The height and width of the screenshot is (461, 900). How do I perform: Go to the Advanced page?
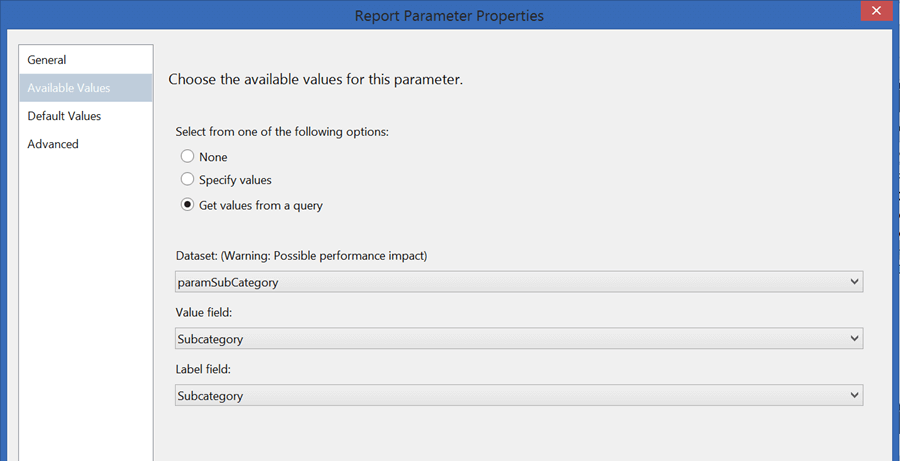point(53,144)
